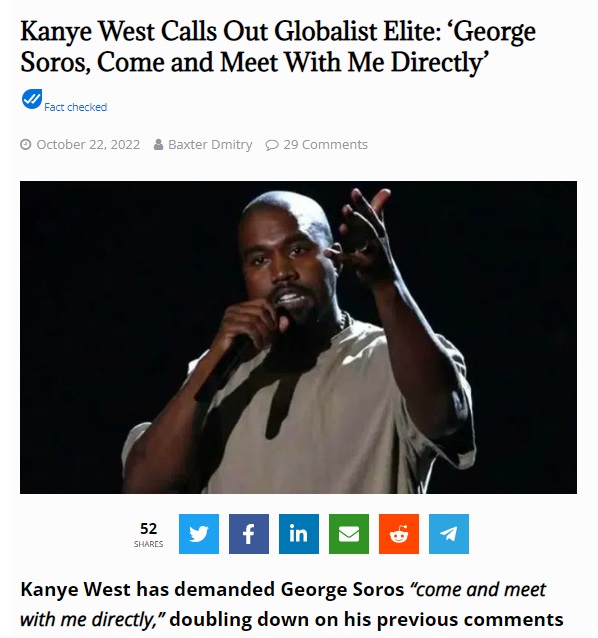598x638 pixels.
Task: Open the Fact checked link
Action: pos(75,107)
